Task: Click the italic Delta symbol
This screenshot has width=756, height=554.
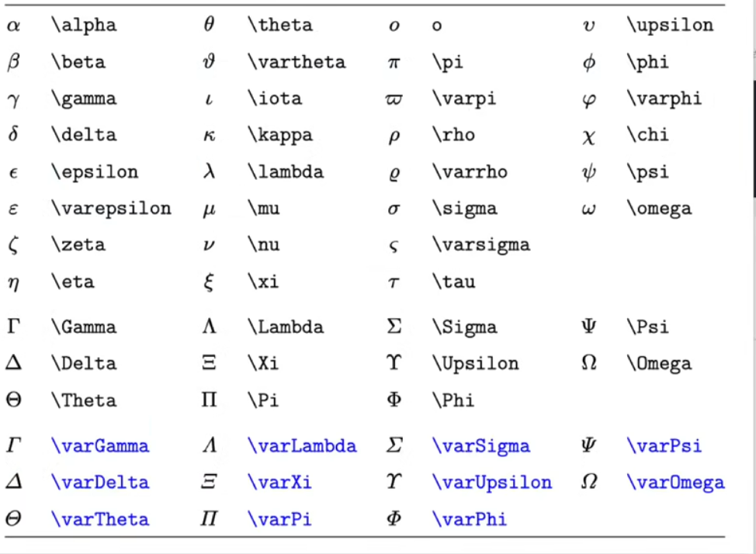Action: 14,482
